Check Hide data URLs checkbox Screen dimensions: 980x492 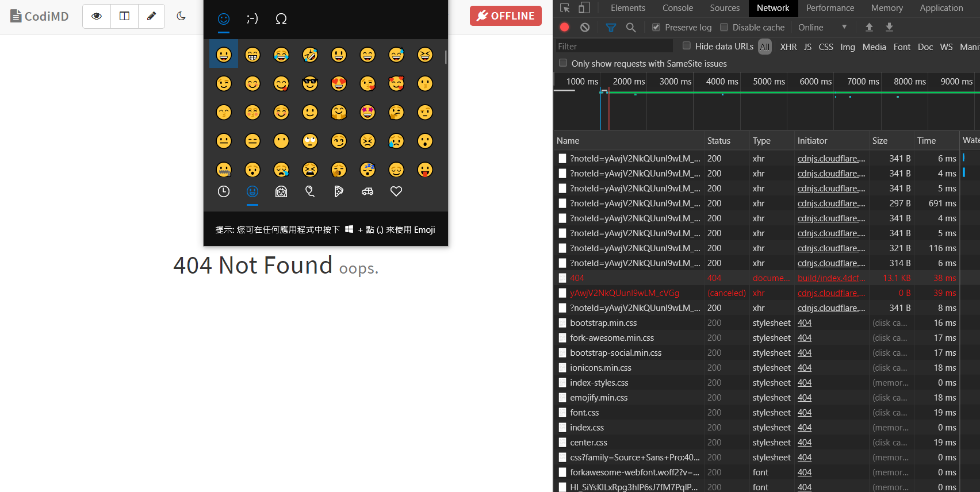(x=686, y=45)
